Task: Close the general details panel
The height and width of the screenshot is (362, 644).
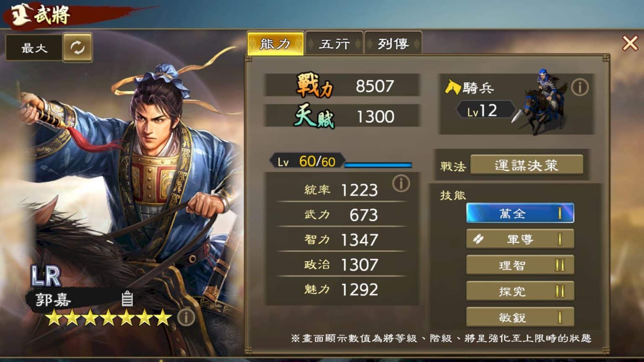Action: [x=630, y=43]
